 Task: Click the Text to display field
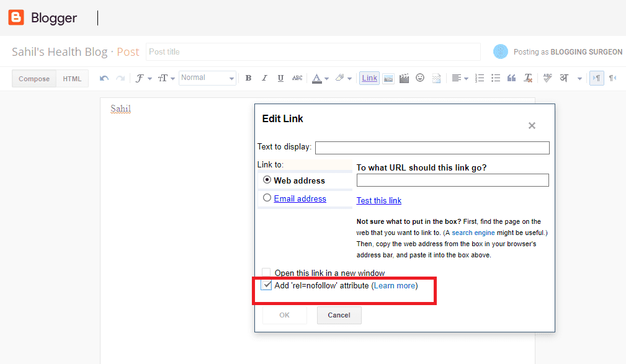432,148
